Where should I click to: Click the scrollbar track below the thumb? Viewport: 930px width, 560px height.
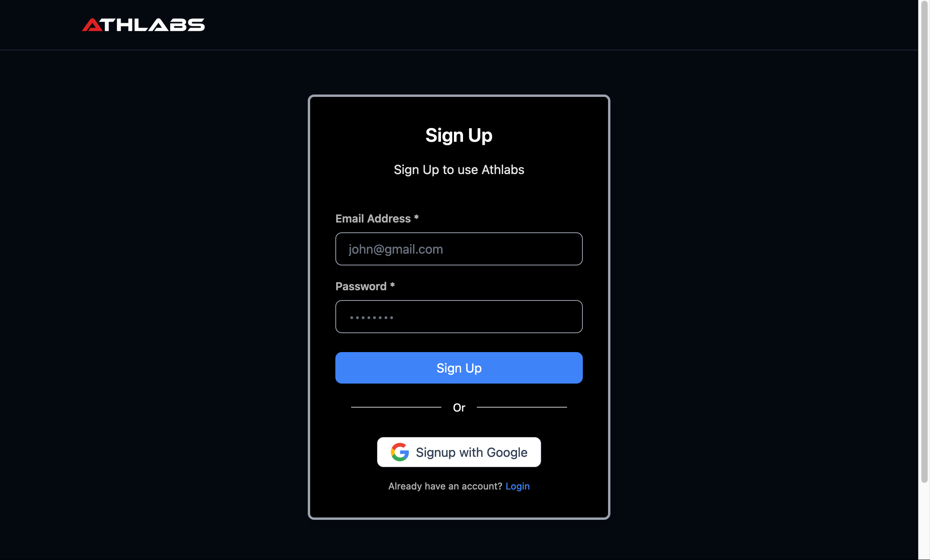[924, 521]
